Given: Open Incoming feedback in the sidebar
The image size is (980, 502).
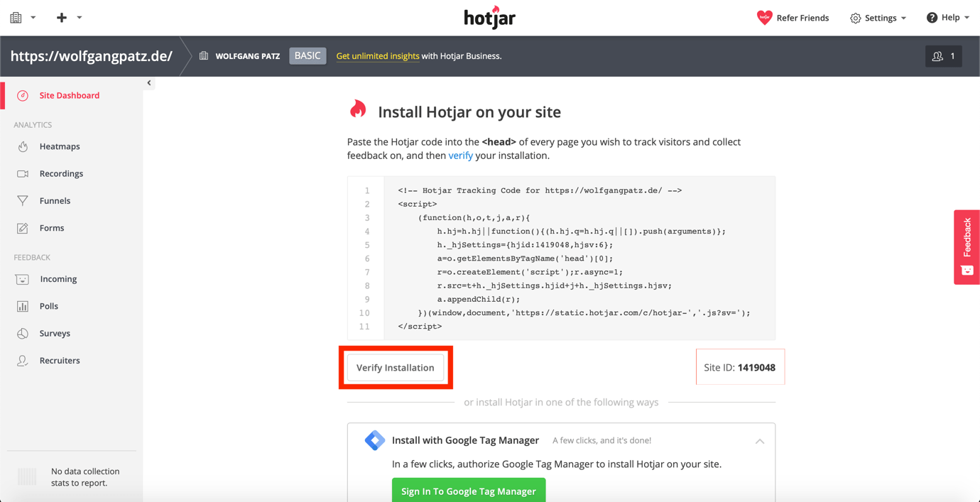Looking at the screenshot, I should pos(58,279).
